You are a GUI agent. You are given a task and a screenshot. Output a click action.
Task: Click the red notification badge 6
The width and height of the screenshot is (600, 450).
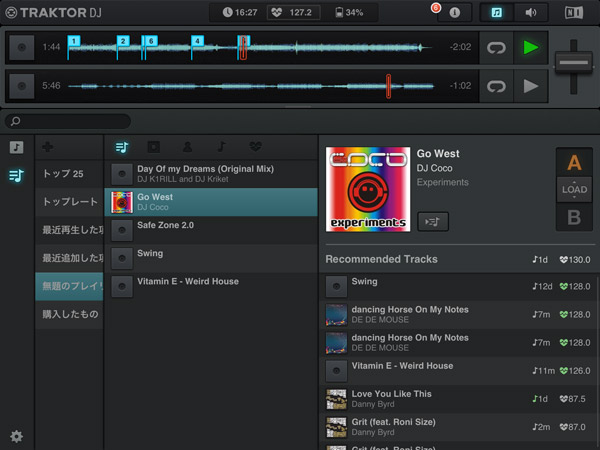(x=435, y=8)
